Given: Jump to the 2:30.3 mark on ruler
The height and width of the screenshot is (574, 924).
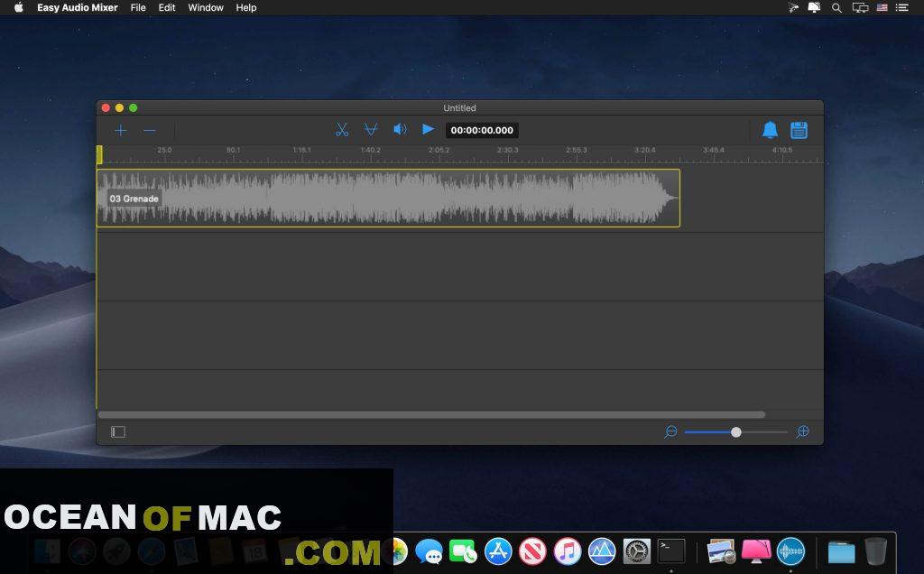Looking at the screenshot, I should pyautogui.click(x=508, y=151).
